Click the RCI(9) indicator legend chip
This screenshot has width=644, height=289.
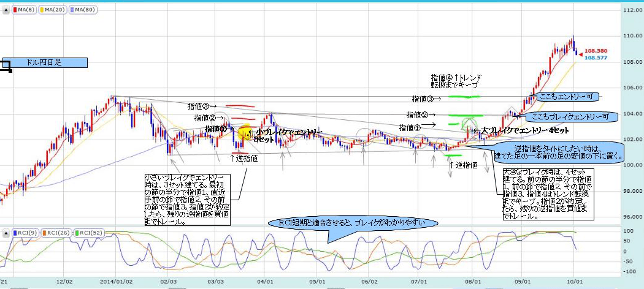click(x=25, y=233)
